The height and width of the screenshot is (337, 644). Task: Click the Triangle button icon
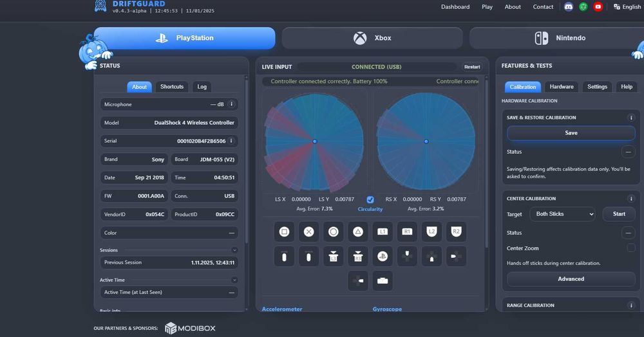pos(357,232)
